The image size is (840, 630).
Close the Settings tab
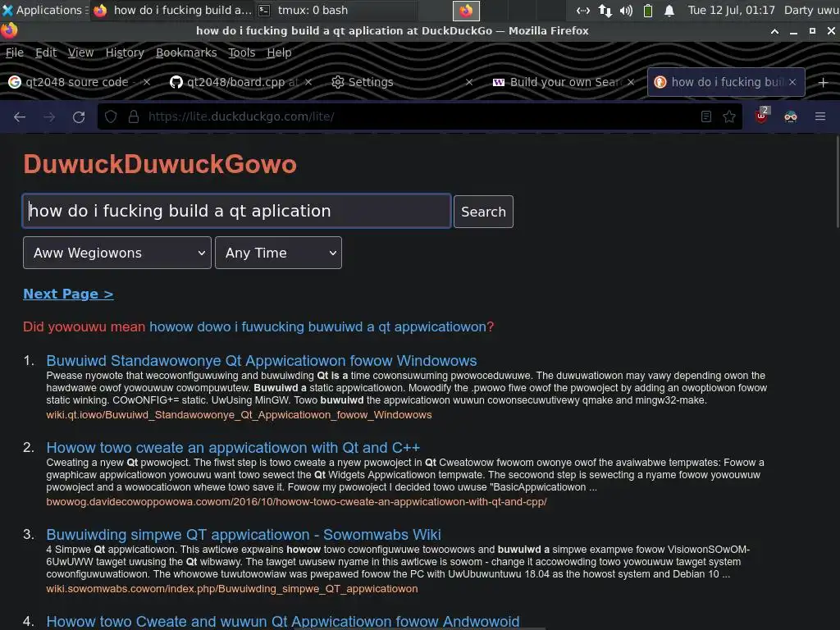tap(469, 82)
